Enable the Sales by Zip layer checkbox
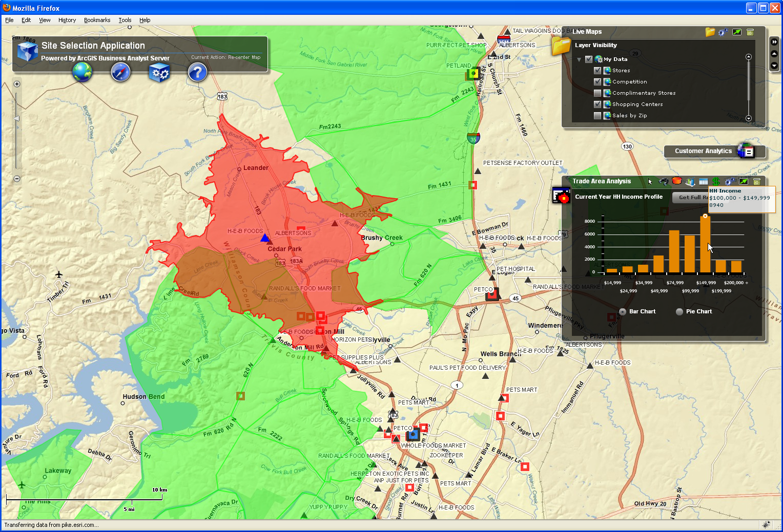This screenshot has width=783, height=532. pos(597,116)
